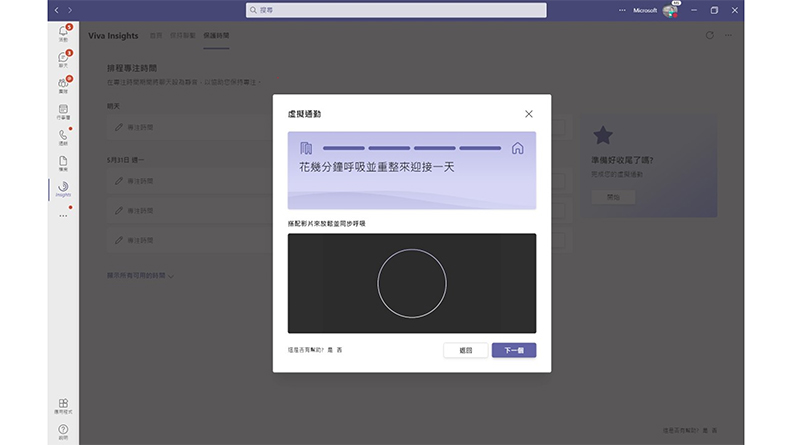Click the Microsoft label in title bar

645,10
